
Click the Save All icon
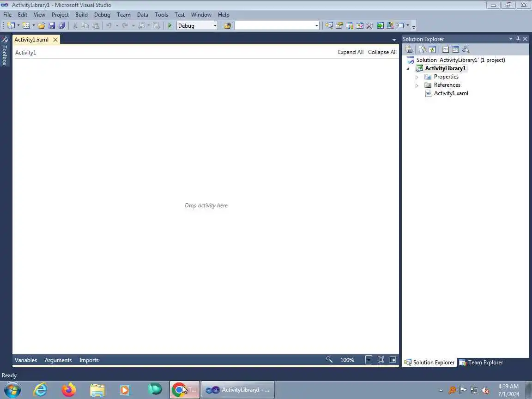point(62,25)
